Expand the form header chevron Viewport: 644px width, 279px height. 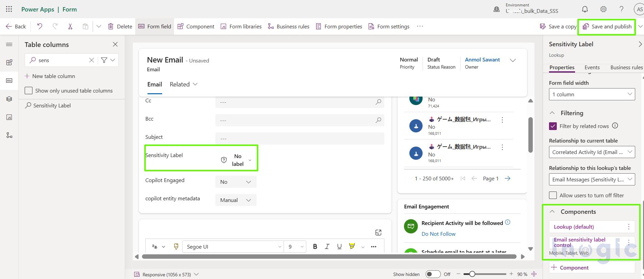[x=513, y=60]
